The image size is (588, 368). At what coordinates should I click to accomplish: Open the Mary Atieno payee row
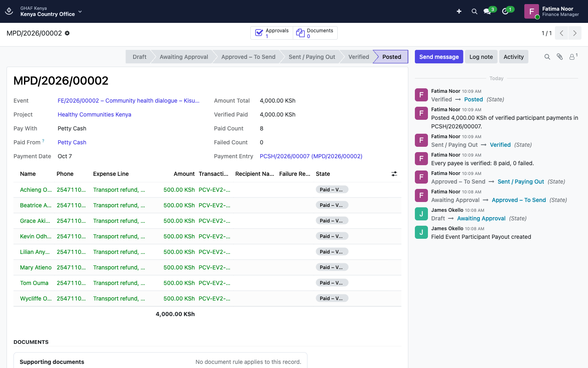[207, 267]
